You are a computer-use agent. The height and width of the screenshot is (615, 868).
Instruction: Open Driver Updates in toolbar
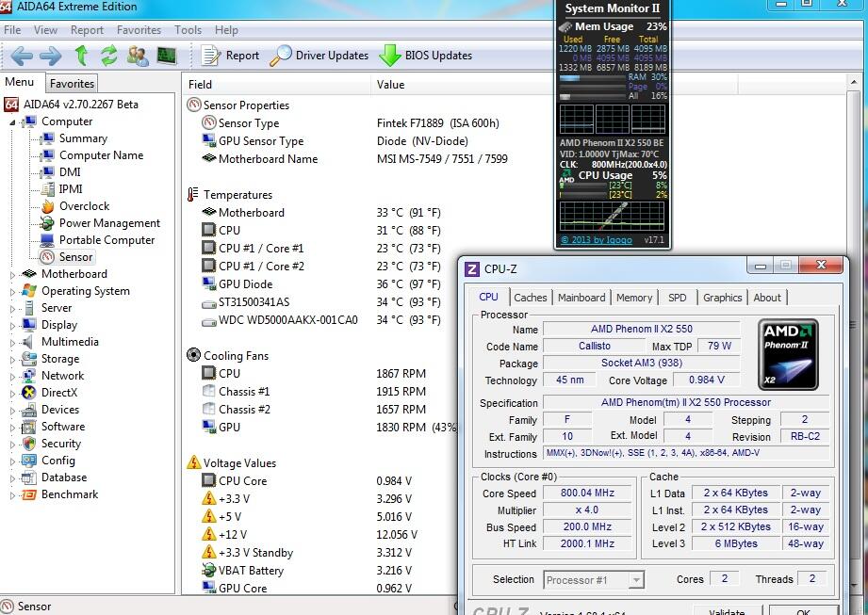[x=319, y=56]
